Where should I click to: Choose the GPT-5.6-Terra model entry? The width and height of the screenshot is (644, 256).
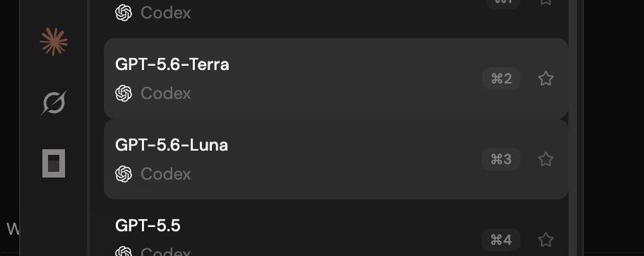pos(336,78)
